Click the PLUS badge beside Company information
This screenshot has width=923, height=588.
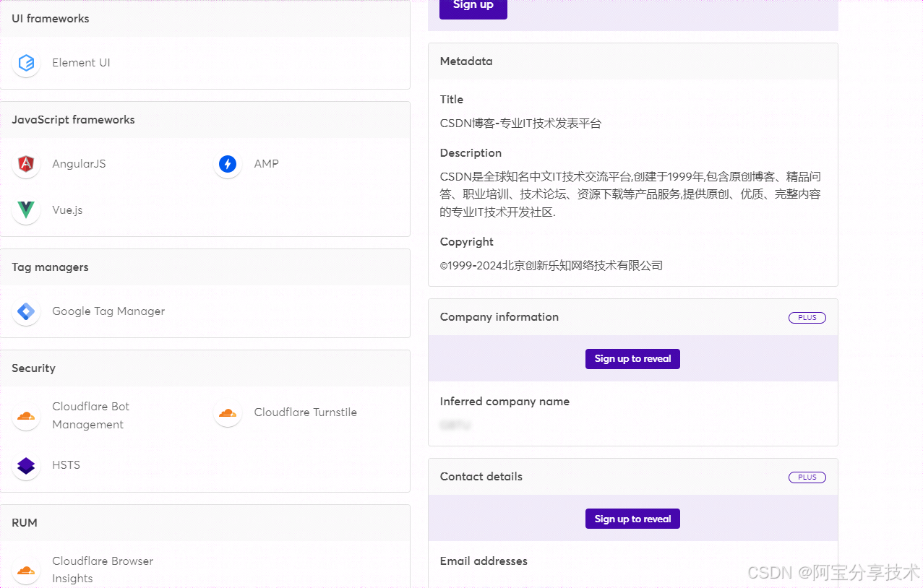(807, 318)
